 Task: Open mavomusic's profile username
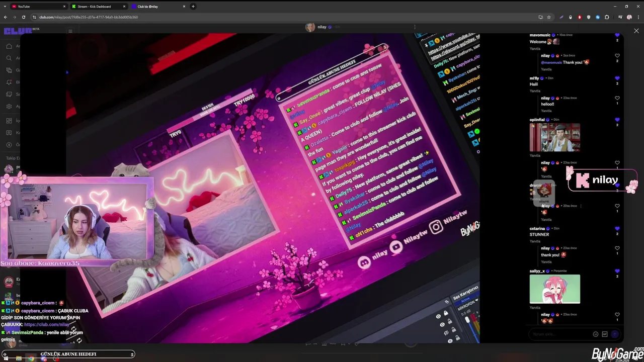pos(540,35)
